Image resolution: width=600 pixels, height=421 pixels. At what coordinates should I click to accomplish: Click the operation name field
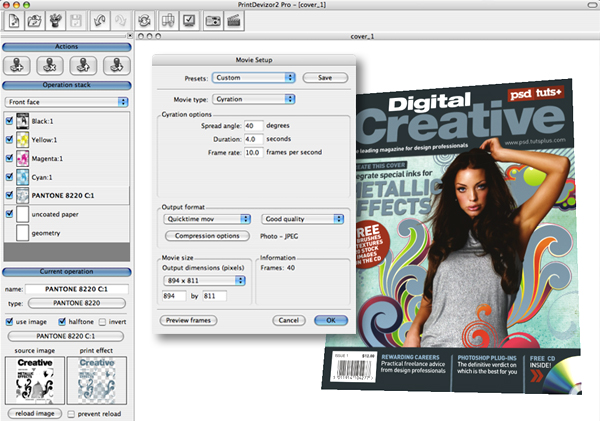(x=77, y=289)
